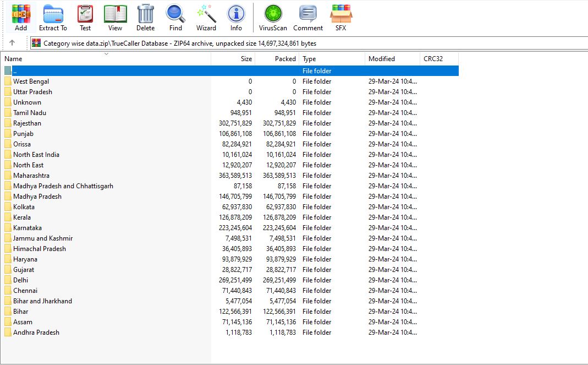Open the Comment tool
This screenshot has height=365, width=588.
[x=307, y=17]
